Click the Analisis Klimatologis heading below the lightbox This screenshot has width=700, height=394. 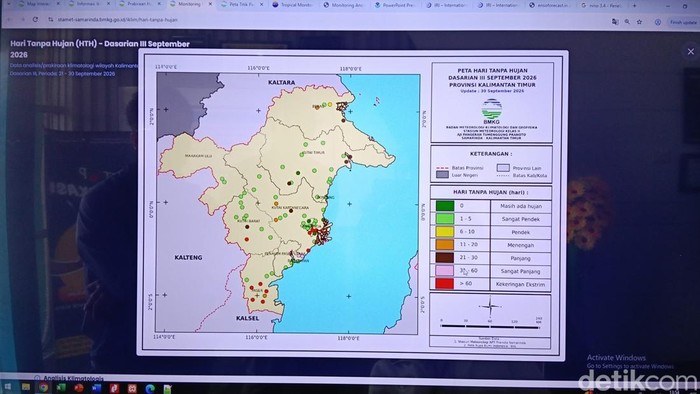coord(74,378)
